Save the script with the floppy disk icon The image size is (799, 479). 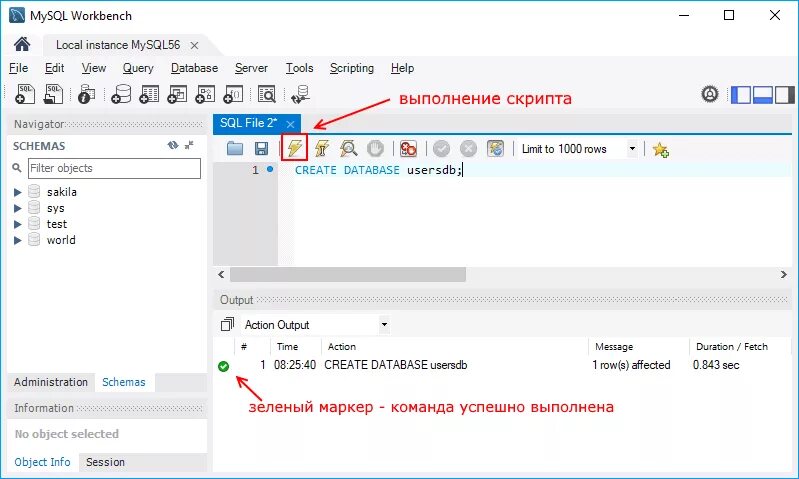[x=261, y=148]
